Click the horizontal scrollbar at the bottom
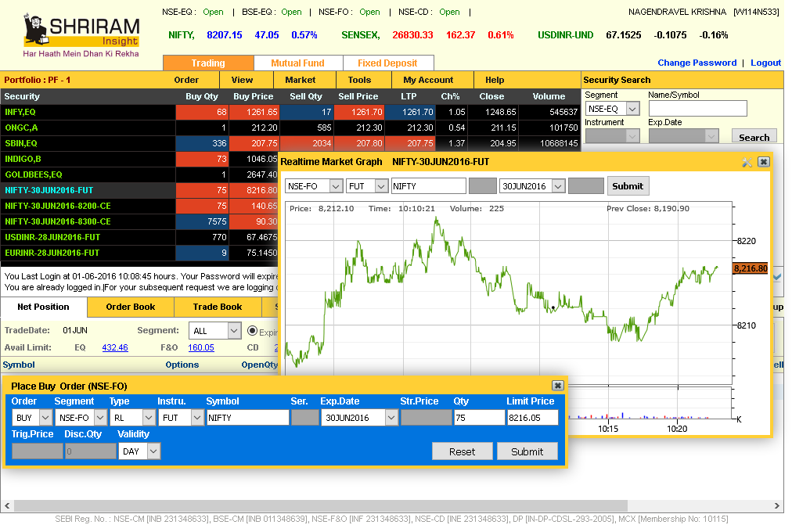The height and width of the screenshot is (532, 792). 313,505
